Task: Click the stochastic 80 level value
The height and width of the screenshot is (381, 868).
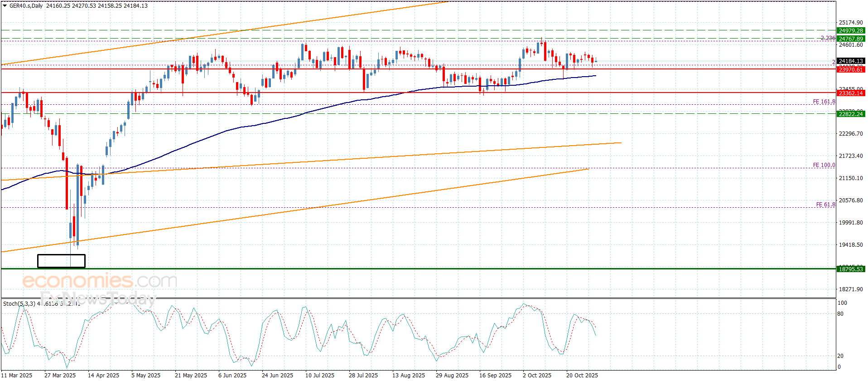Action: tap(840, 314)
